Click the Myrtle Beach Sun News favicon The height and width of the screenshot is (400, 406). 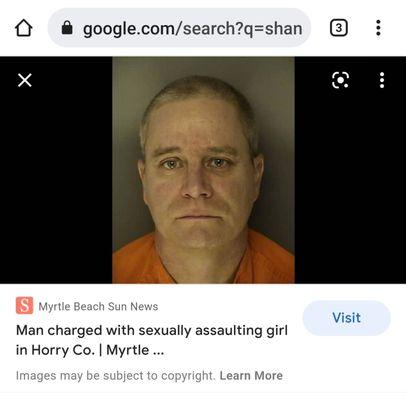click(x=24, y=305)
